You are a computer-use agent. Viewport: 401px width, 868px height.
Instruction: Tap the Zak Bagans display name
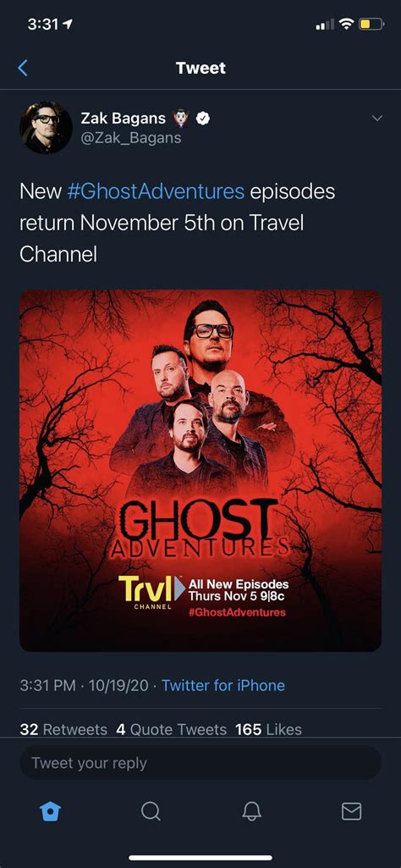[124, 118]
